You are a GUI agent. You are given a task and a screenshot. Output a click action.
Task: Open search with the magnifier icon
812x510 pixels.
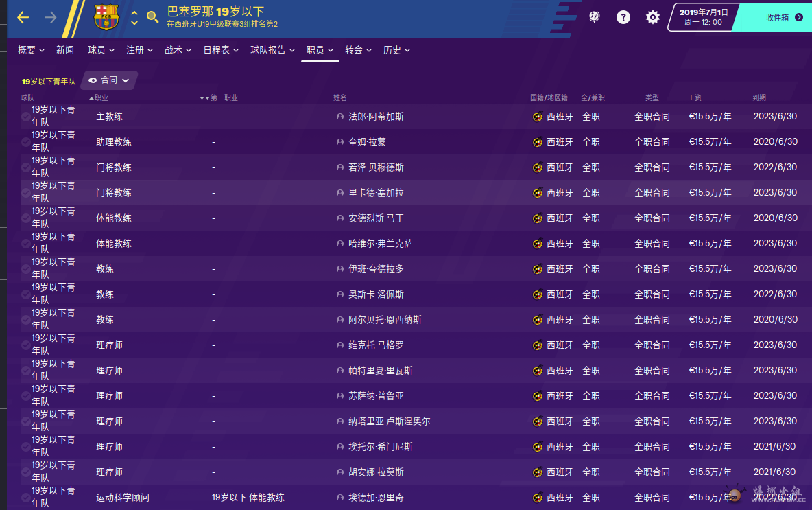[152, 17]
